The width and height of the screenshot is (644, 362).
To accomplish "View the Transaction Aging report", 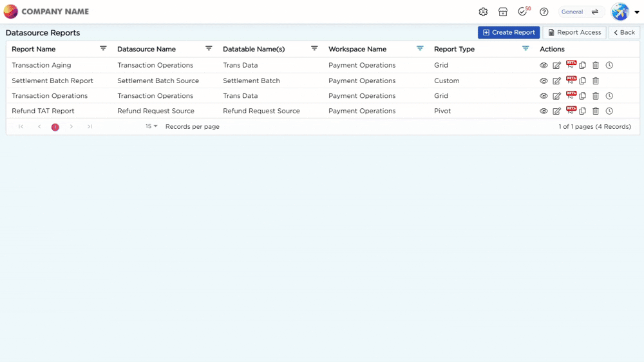I will coord(544,65).
